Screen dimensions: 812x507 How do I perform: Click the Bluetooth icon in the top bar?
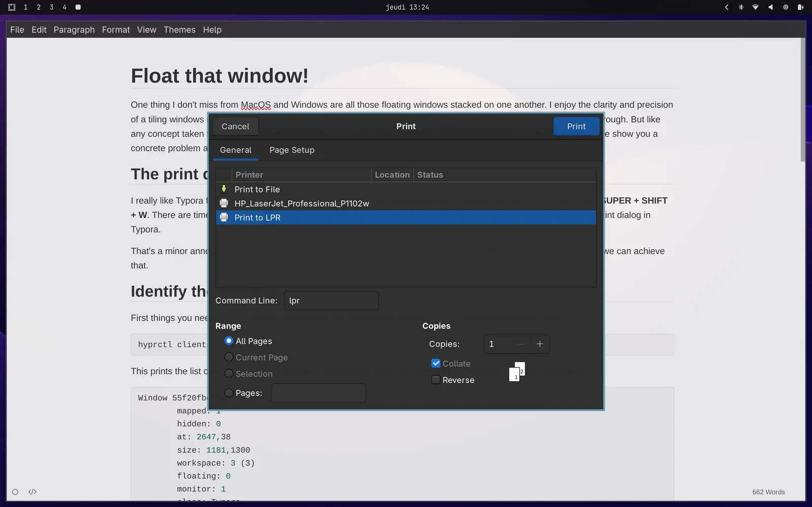741,7
